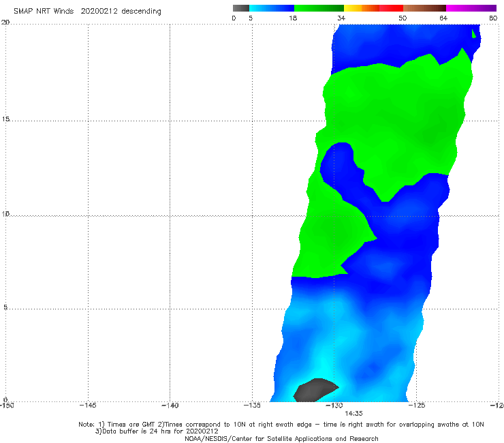Click the dark gray low-wind patch near the equator
Viewport: 504px width, 443px height.
point(315,391)
